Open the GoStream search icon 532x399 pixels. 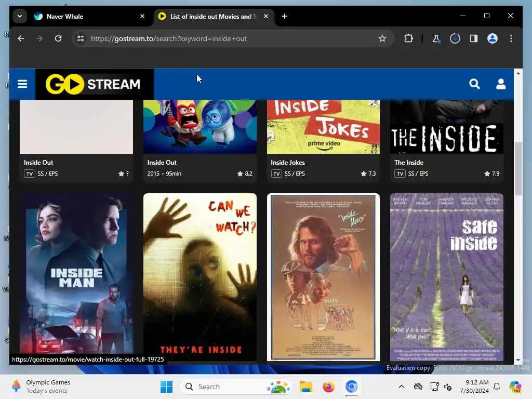pyautogui.click(x=474, y=84)
